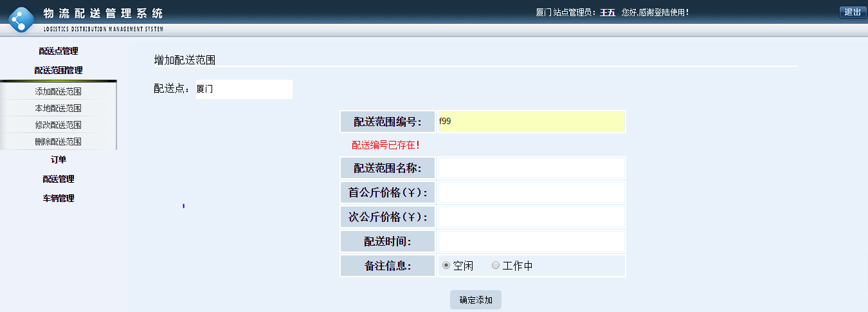Click the 配送时间 input field
The image size is (868, 312).
(x=531, y=241)
